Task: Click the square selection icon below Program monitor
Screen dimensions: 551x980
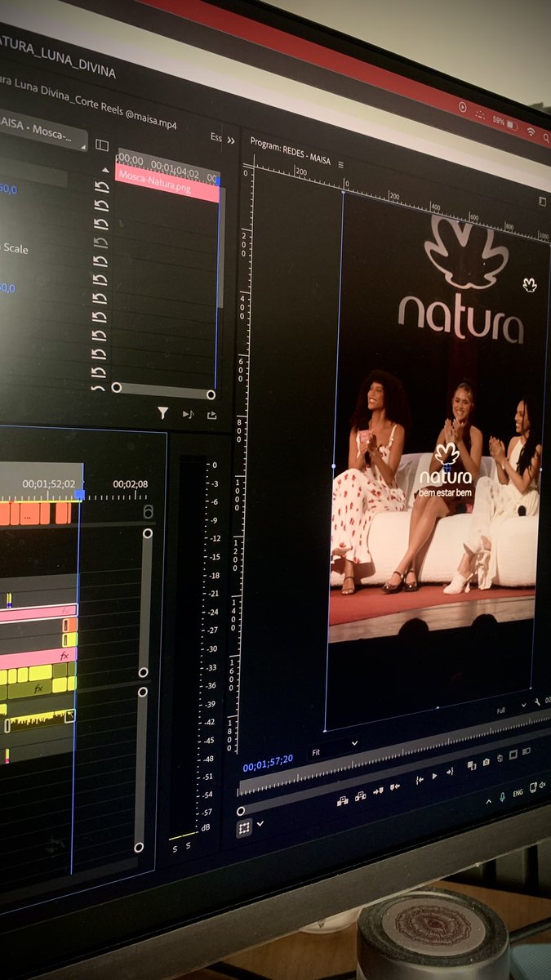Action: click(244, 827)
